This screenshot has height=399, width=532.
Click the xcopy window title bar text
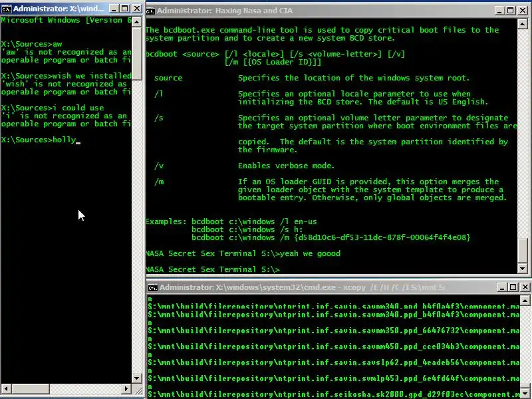pos(303,288)
